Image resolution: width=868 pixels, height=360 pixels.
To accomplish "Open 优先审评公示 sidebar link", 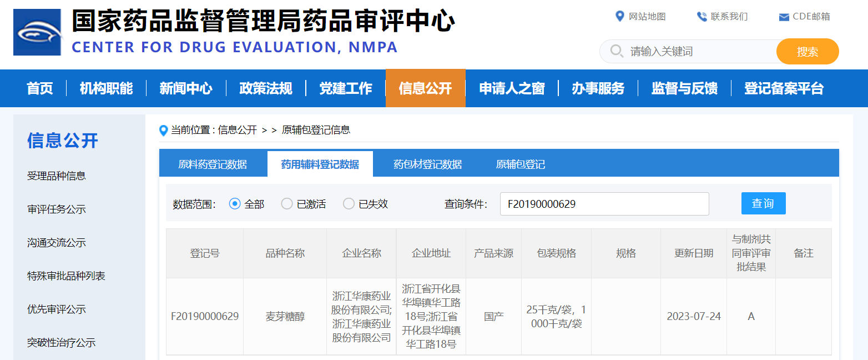I will pyautogui.click(x=57, y=309).
